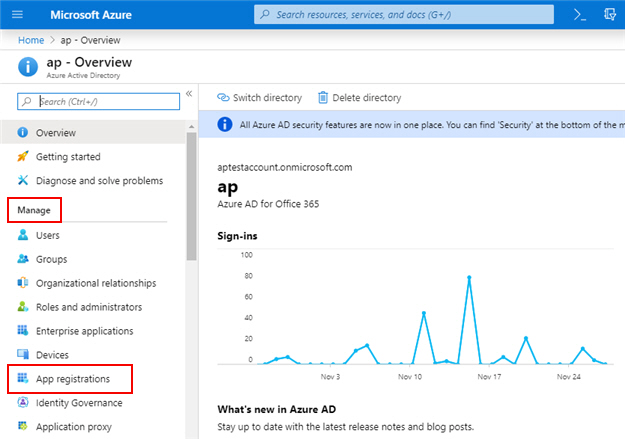Viewport: 625px width, 439px height.
Task: Click the highest peak on the Sign-ins chart
Action: coord(469,277)
